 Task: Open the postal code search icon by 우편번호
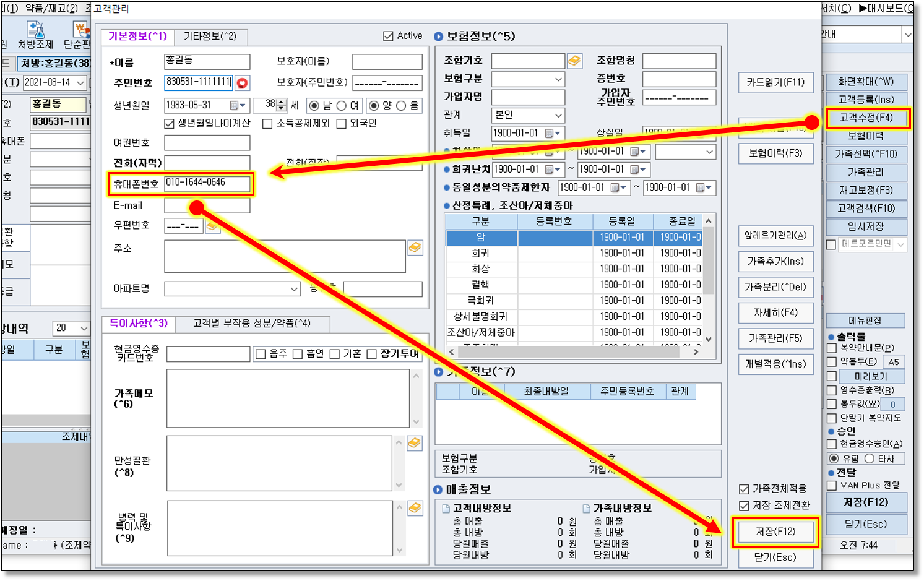coord(212,226)
